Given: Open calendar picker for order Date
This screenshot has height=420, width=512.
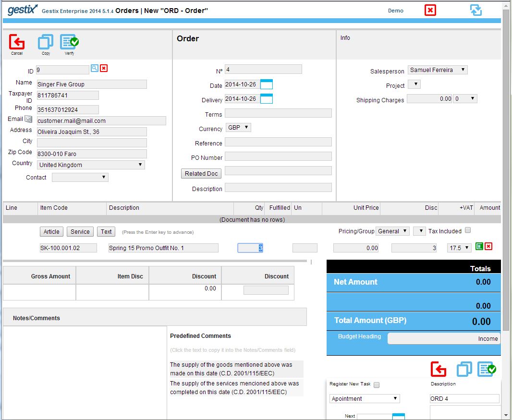Looking at the screenshot, I should click(267, 84).
